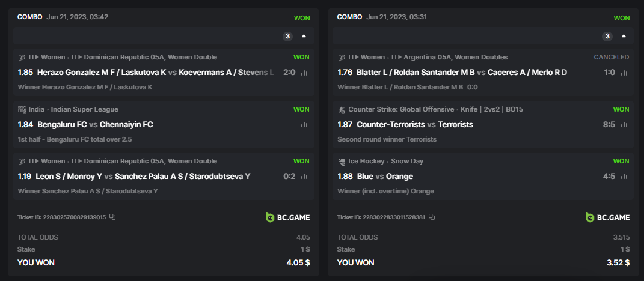This screenshot has height=281, width=644.
Task: Copy ticket ID ending in 528381
Action: pyautogui.click(x=432, y=217)
